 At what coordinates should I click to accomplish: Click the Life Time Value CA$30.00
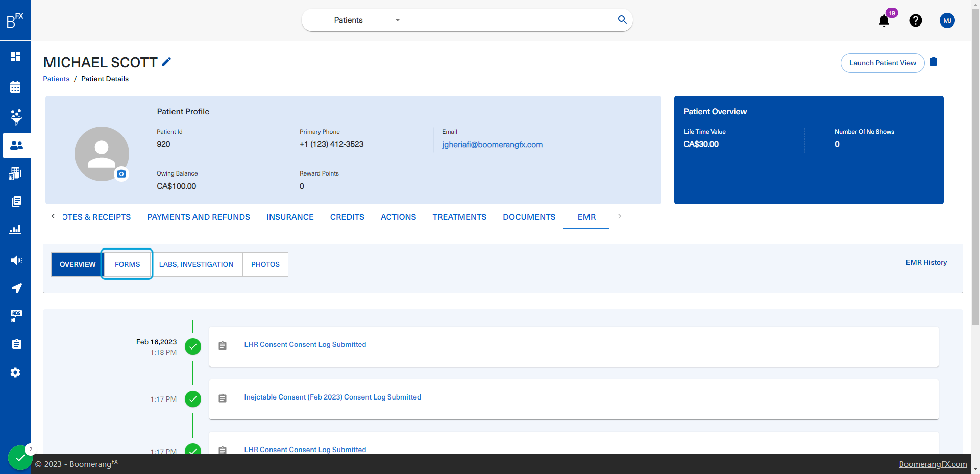(x=701, y=144)
